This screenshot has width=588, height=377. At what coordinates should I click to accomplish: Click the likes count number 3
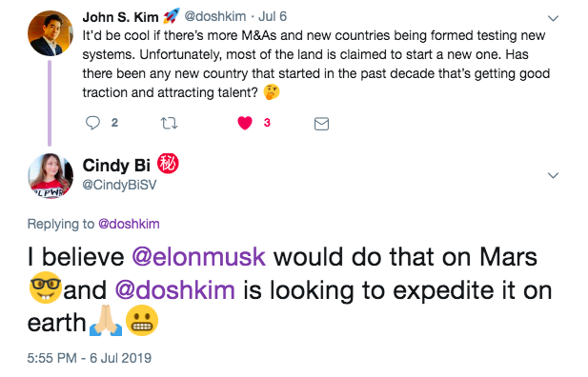tap(267, 123)
